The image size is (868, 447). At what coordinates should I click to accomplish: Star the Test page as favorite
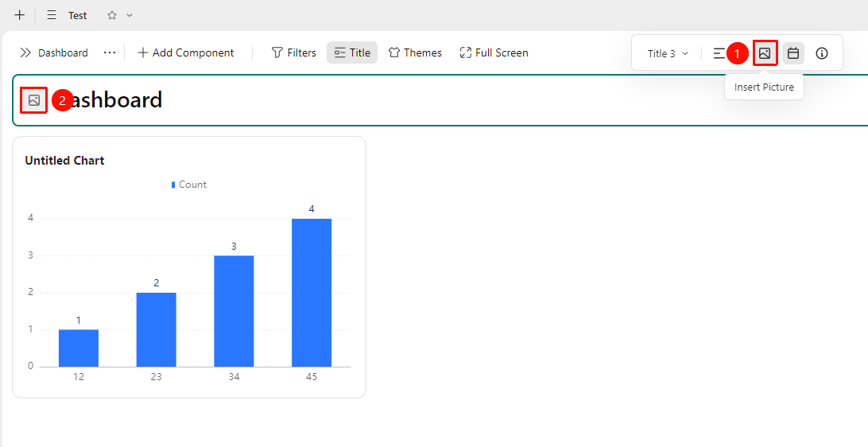(x=112, y=15)
